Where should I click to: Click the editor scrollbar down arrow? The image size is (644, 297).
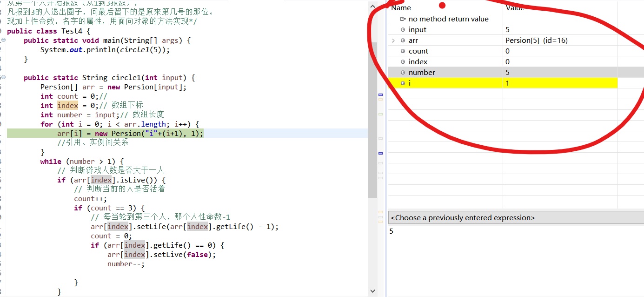372,291
